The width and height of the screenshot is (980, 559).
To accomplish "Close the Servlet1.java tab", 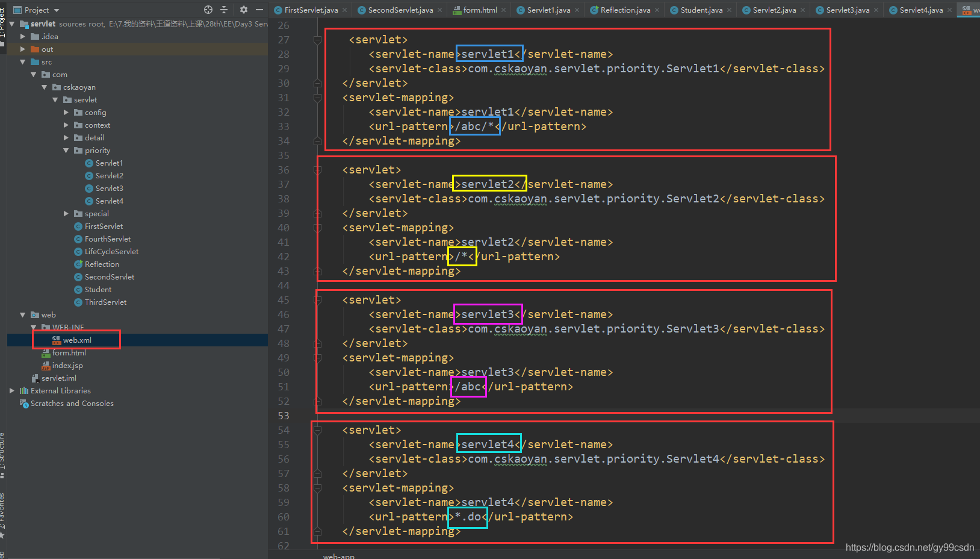I will [577, 10].
